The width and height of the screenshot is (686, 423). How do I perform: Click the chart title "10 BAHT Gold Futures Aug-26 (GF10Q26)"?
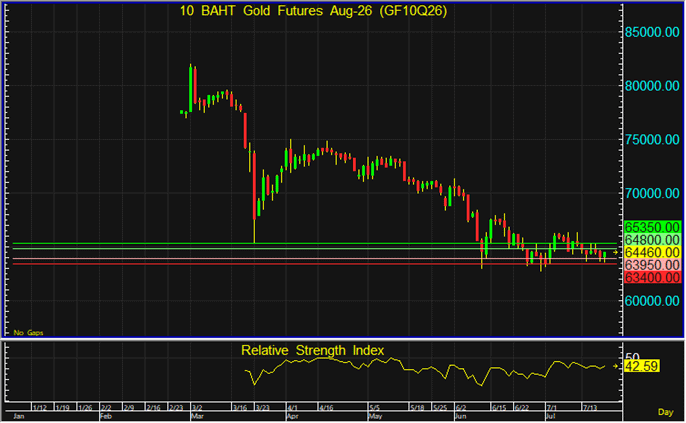click(x=313, y=11)
